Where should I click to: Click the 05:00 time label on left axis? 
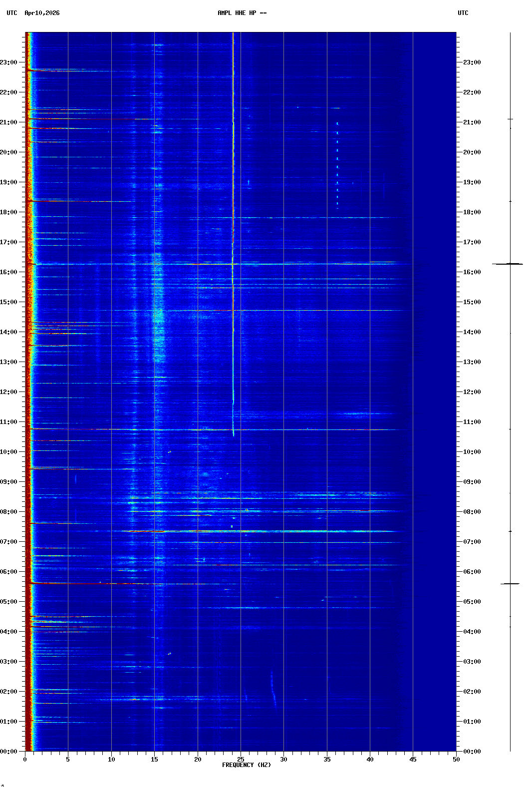(9, 602)
